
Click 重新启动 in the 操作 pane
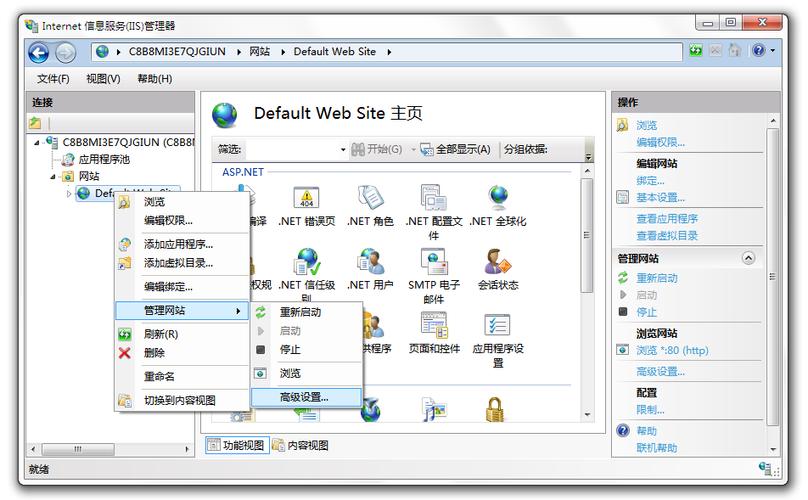click(x=656, y=278)
